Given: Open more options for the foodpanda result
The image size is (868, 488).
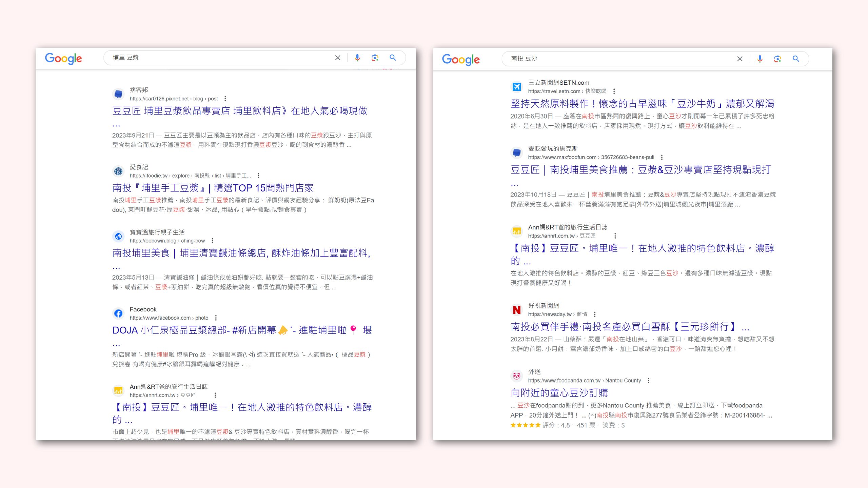Looking at the screenshot, I should point(648,381).
